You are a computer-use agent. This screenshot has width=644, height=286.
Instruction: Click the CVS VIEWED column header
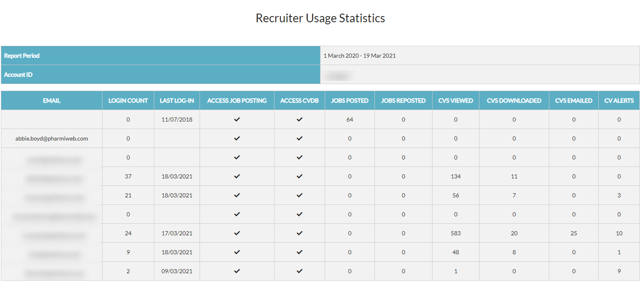tap(456, 101)
